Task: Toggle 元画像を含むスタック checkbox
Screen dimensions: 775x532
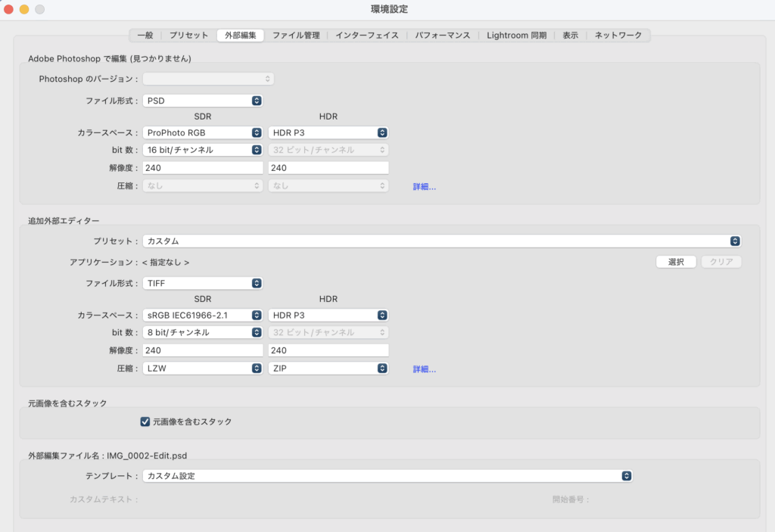Action: click(x=145, y=422)
